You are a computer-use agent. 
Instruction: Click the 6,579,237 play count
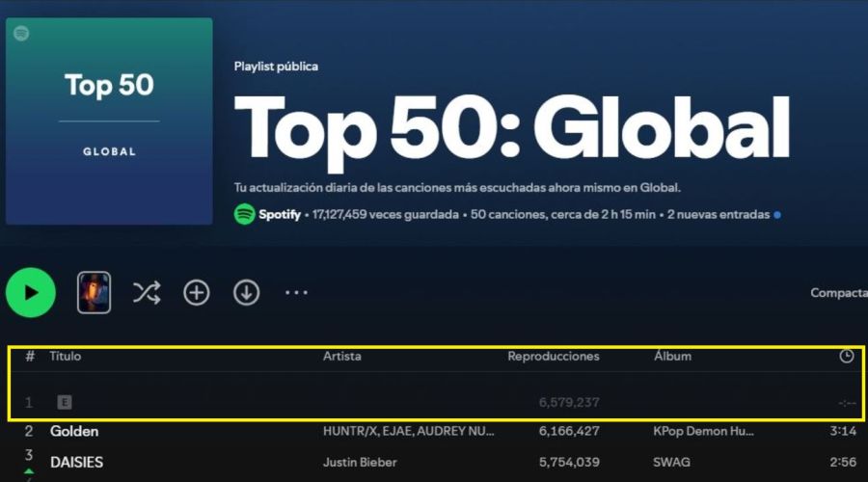point(569,402)
